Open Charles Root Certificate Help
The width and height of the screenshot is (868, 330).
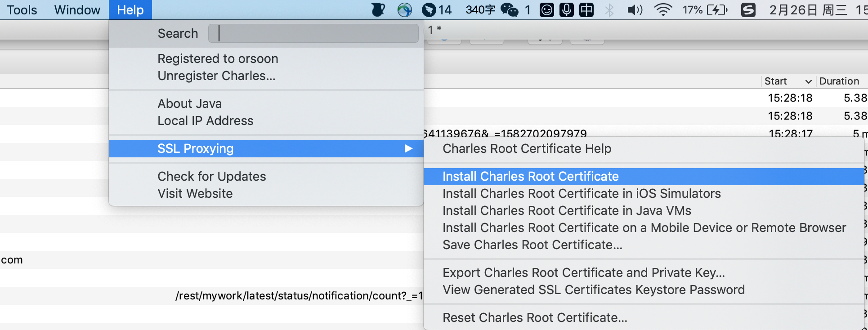pyautogui.click(x=527, y=149)
